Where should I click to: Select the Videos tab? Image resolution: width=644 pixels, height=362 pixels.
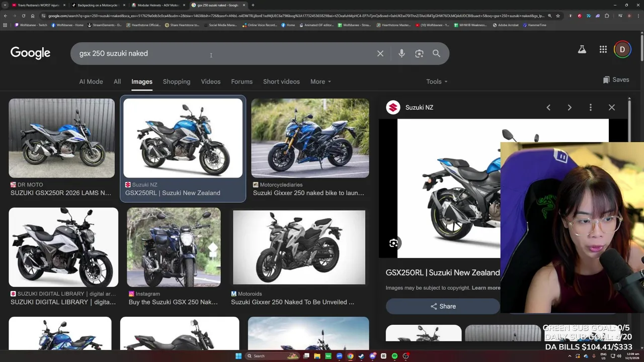[211, 81]
